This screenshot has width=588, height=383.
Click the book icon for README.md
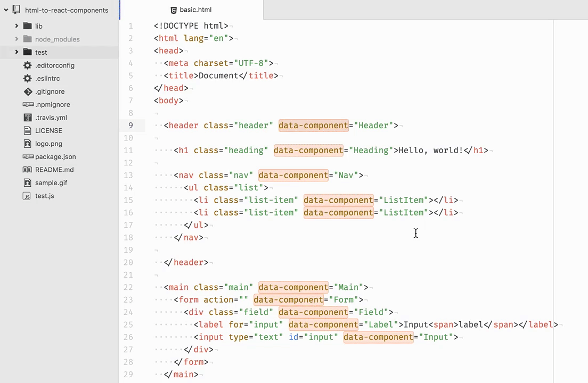[28, 169]
